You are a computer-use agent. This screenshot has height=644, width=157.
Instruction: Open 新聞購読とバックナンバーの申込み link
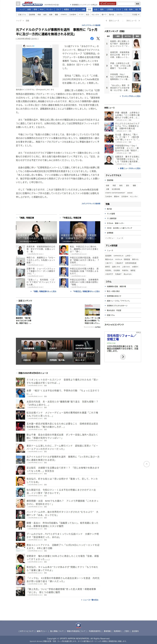(84, 5)
